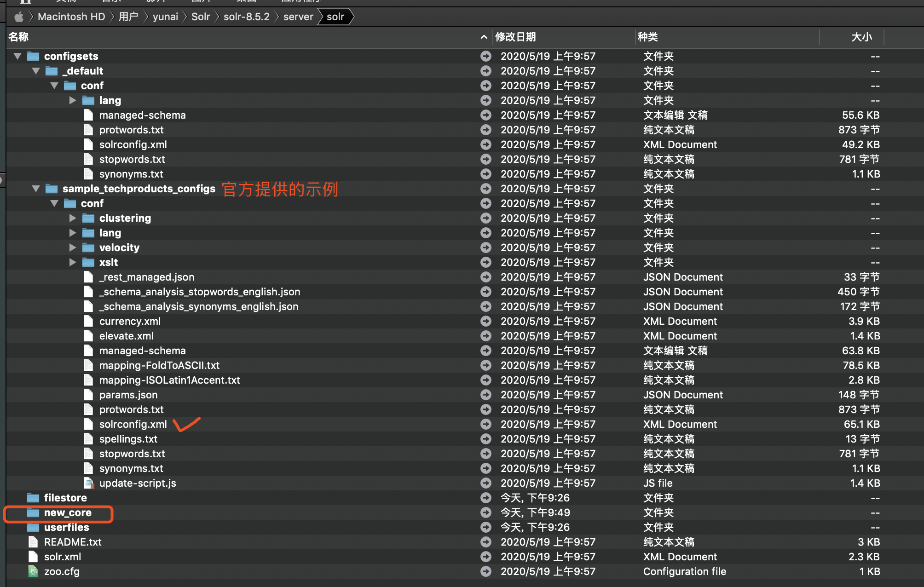Click the update-script.js file icon
Image resolution: width=924 pixels, height=587 pixels.
(x=88, y=483)
